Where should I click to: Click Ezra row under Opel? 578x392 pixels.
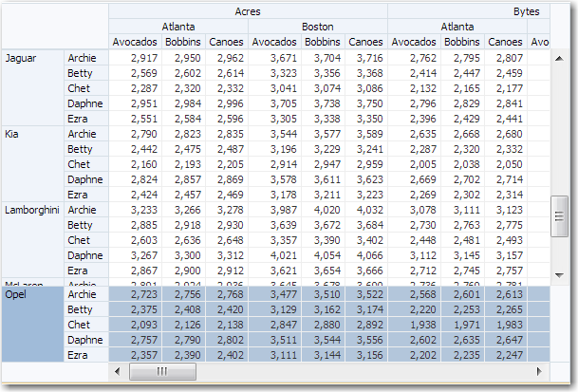[85, 355]
